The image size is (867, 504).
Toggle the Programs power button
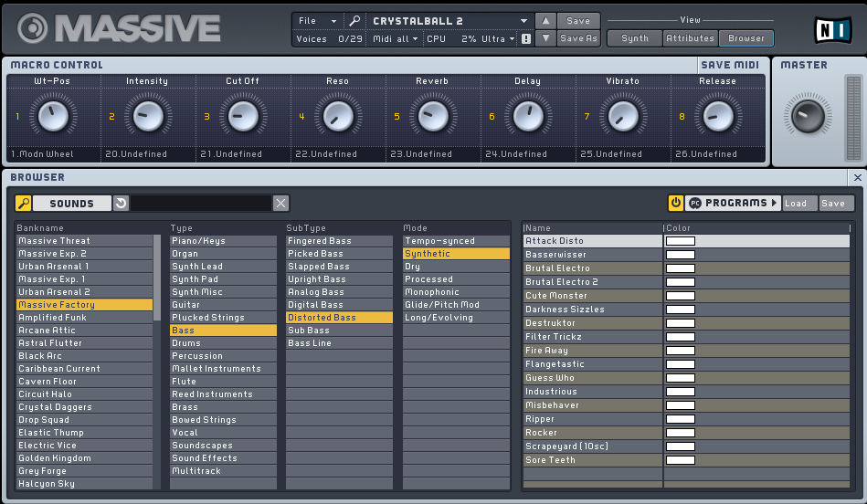676,203
